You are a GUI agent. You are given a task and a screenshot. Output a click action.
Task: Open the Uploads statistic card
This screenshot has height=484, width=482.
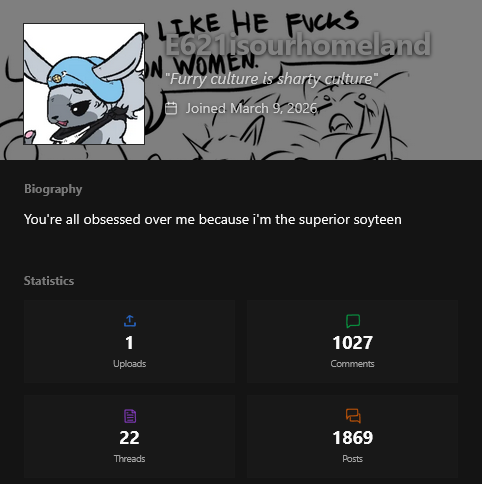tap(129, 341)
